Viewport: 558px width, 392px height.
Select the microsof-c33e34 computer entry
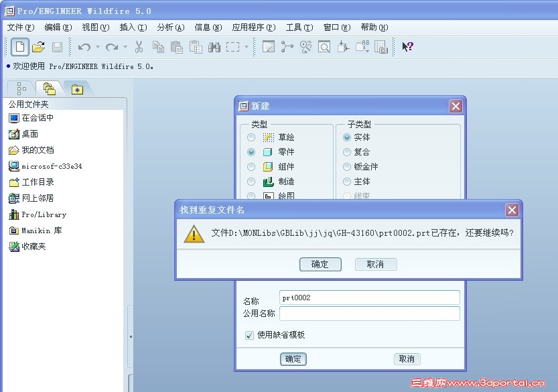point(45,166)
